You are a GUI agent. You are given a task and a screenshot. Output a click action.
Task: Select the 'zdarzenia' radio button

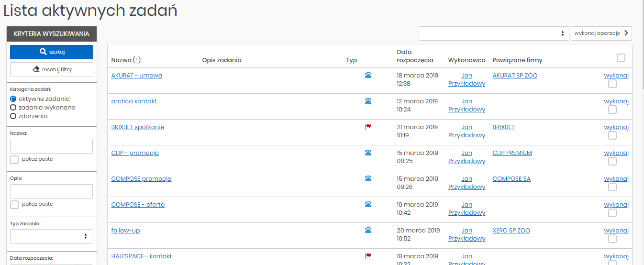[13, 116]
